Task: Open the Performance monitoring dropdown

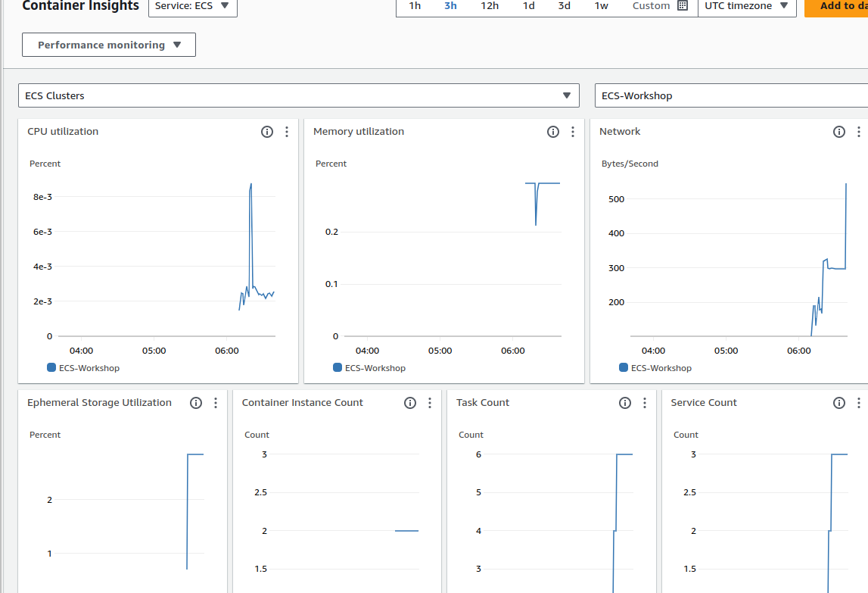Action: tap(109, 45)
